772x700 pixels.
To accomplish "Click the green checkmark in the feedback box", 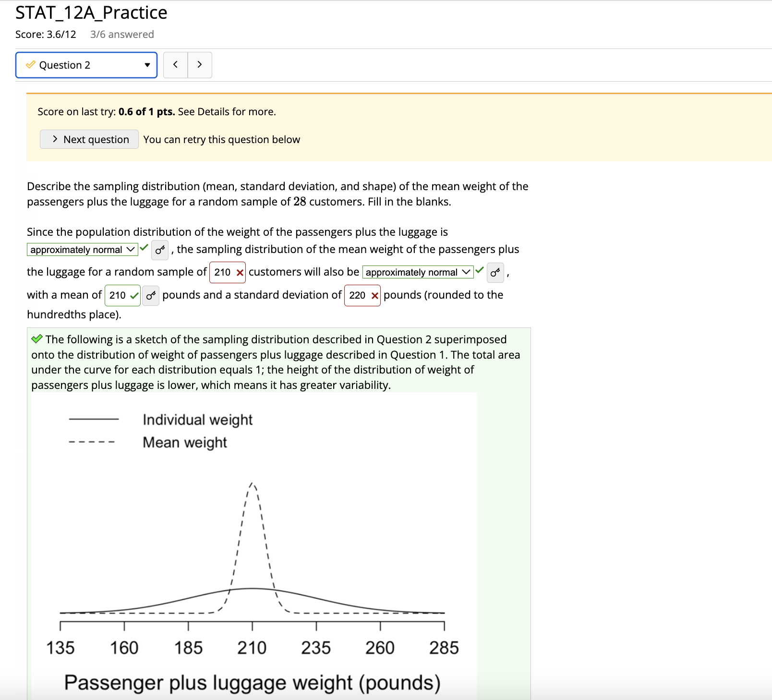I will [x=36, y=339].
